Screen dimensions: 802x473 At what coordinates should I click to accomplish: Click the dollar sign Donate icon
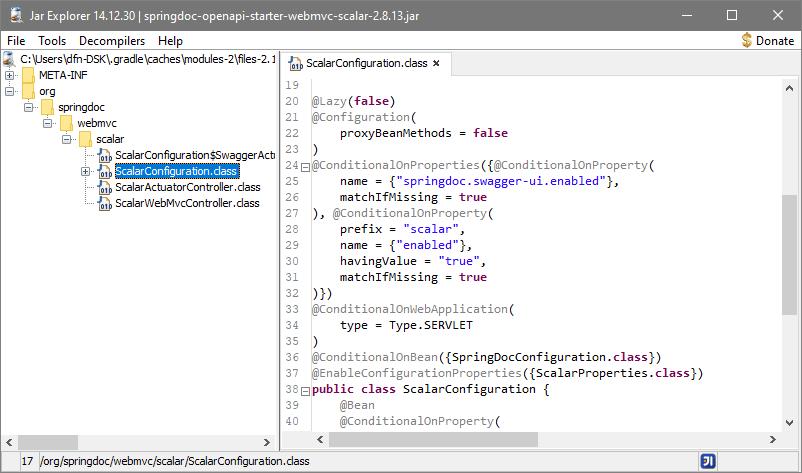tap(746, 40)
